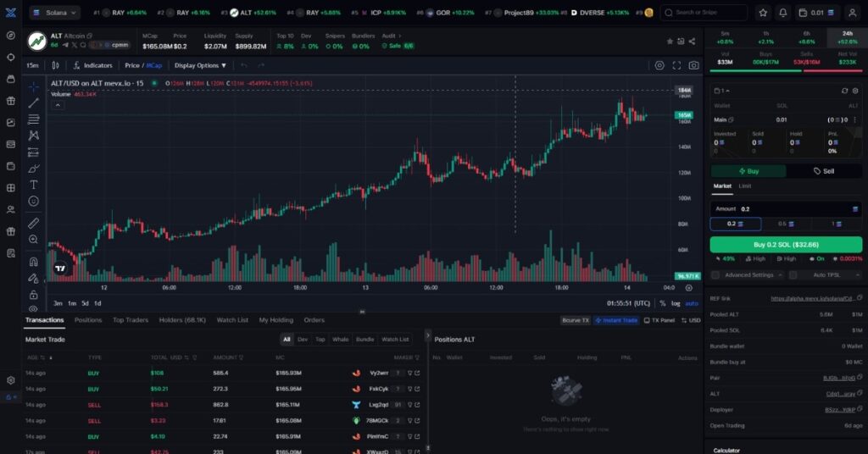This screenshot has width=868, height=454.
Task: Open the 15m timeframe selector
Action: [33, 65]
